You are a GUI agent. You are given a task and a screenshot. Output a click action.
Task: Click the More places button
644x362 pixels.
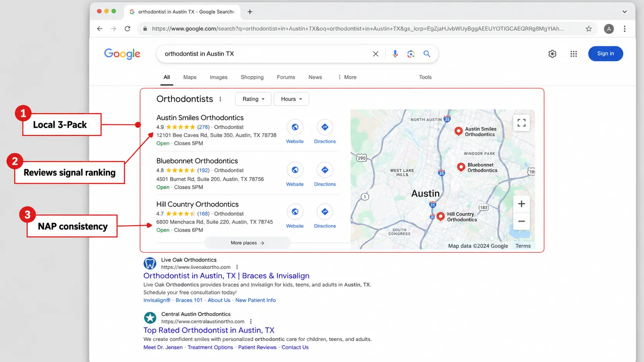pyautogui.click(x=247, y=243)
